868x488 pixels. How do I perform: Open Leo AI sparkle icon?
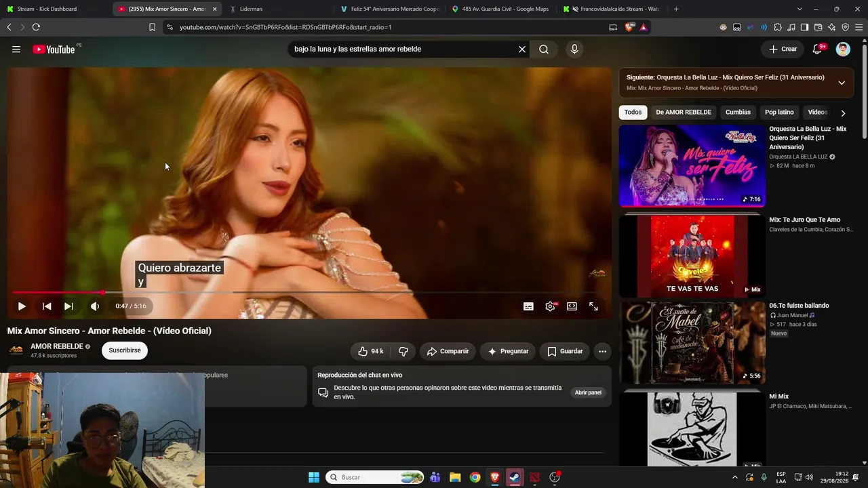(831, 27)
